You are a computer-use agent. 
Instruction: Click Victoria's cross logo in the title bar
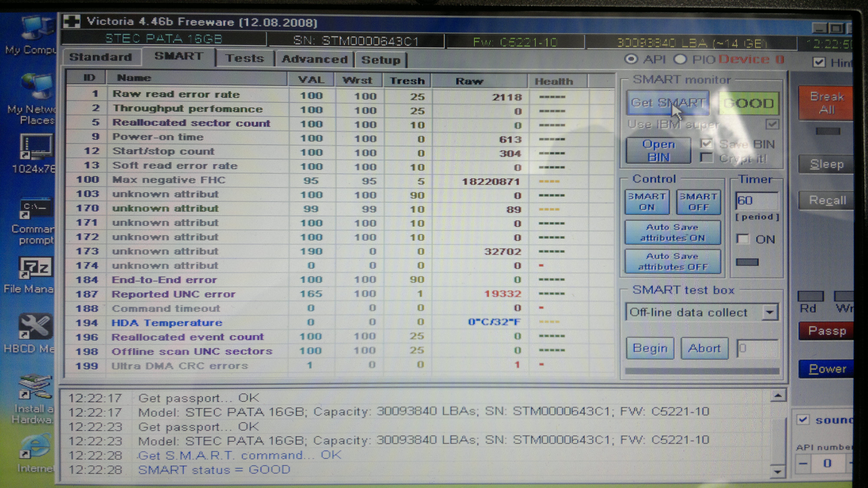(72, 22)
